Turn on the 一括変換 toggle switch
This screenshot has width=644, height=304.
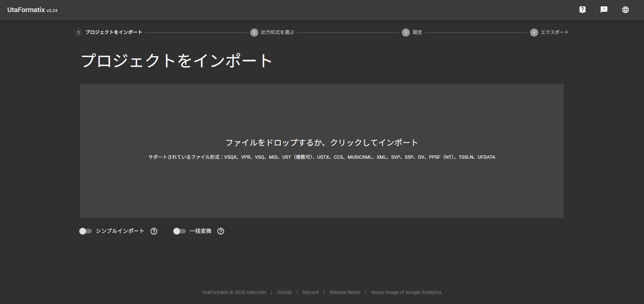click(179, 231)
